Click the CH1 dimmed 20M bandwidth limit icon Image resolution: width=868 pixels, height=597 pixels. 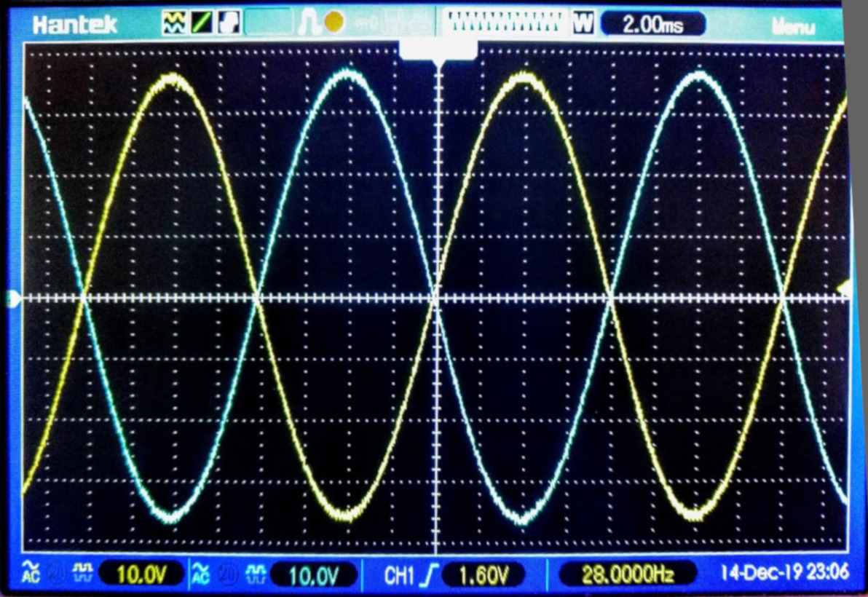pyautogui.click(x=56, y=574)
